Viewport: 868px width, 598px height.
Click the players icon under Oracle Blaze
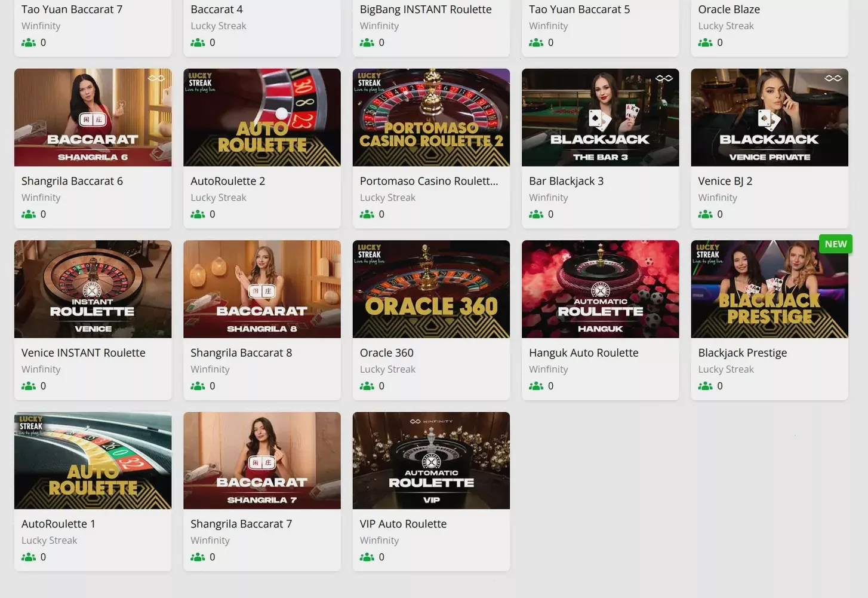click(x=706, y=42)
